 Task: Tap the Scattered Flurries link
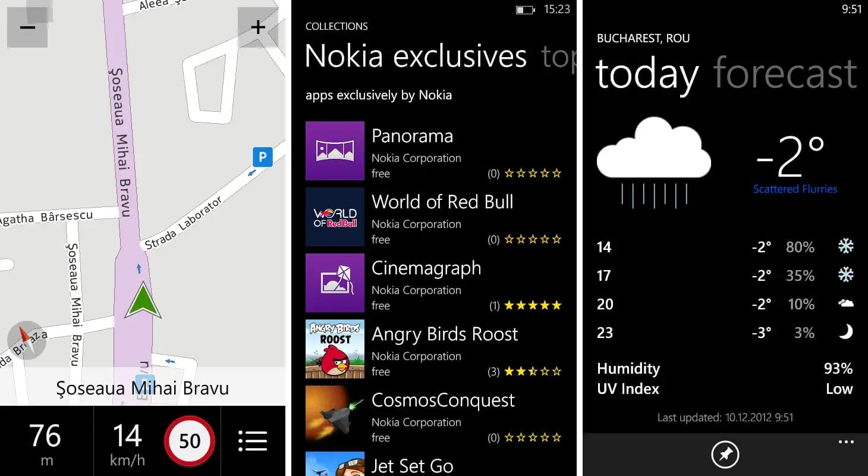[x=795, y=189]
